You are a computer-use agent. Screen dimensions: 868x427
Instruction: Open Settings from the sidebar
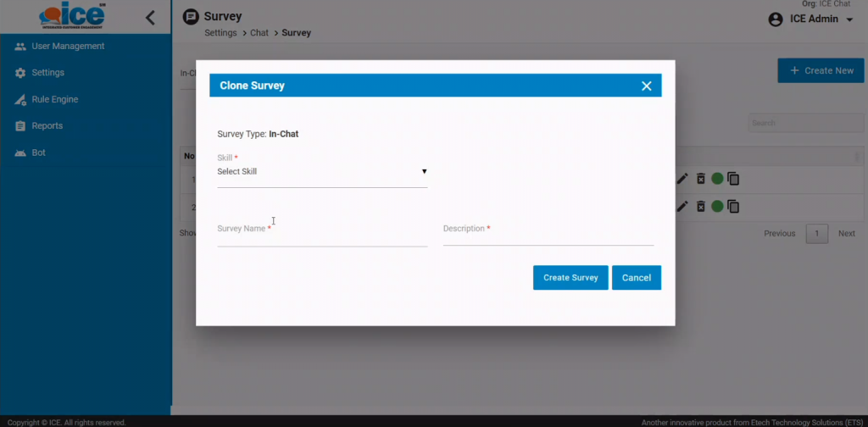[x=47, y=73]
